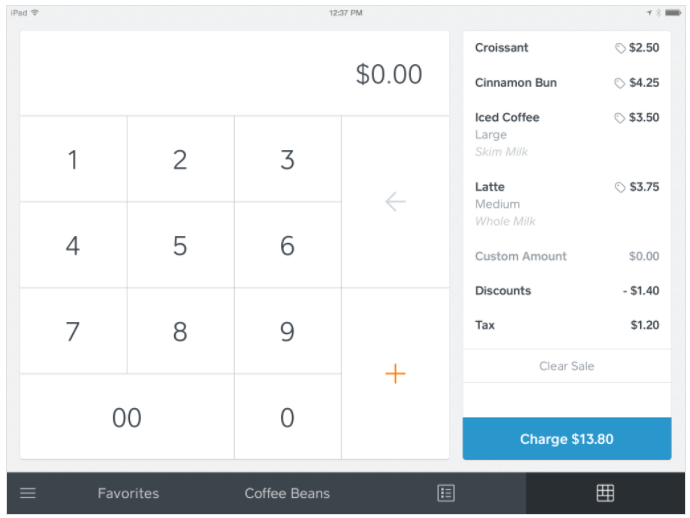This screenshot has height=518, width=690.
Task: Select the Custom Amount row
Action: coord(567,256)
